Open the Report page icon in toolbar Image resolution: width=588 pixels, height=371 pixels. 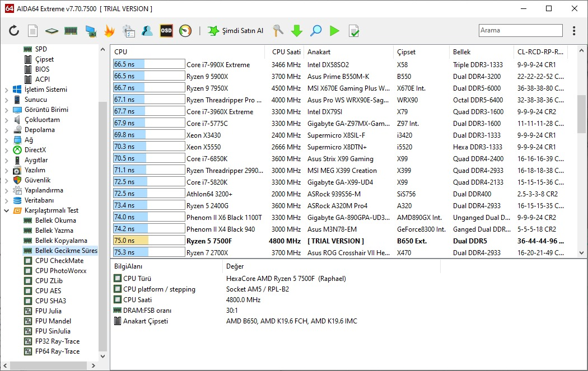(33, 31)
